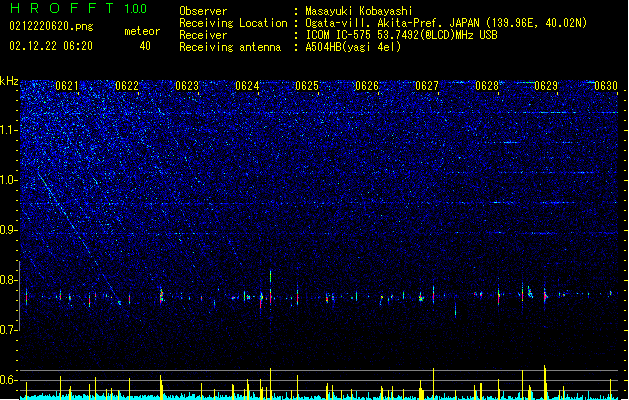Viewport: 629px width, 400px height.
Task: Select the filename 0212220620.png
Action: click(51, 26)
